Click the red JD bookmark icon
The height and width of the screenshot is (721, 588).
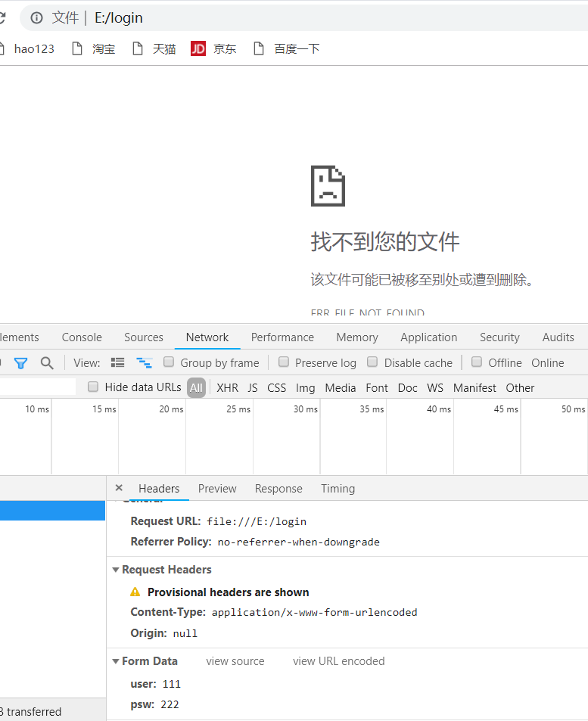click(x=198, y=48)
